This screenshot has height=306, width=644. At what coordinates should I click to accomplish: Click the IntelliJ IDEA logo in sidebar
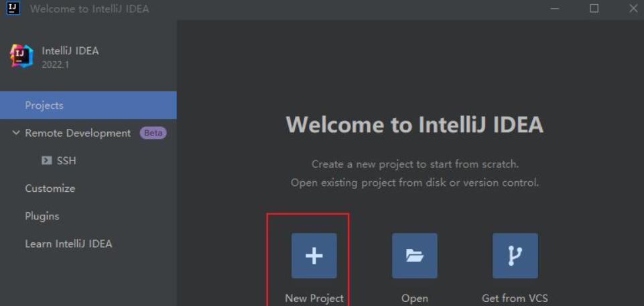pos(21,56)
